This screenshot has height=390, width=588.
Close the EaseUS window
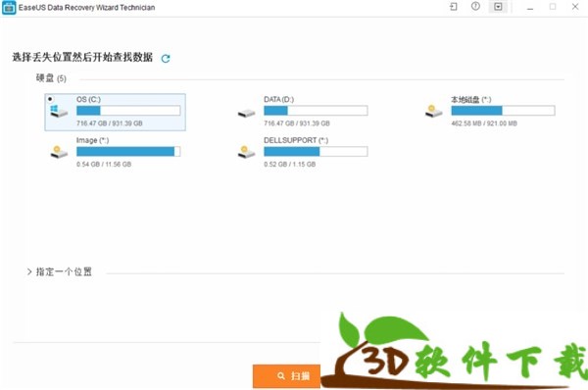[x=575, y=7]
